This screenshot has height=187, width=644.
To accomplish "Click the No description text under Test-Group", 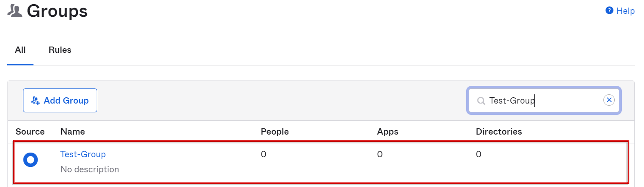I will [90, 169].
